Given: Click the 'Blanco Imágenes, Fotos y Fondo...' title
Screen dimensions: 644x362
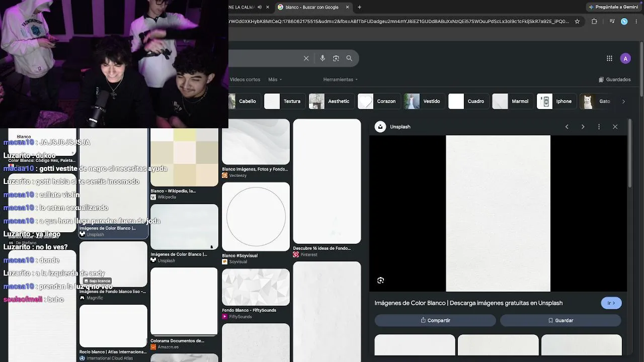Looking at the screenshot, I should coord(256,169).
